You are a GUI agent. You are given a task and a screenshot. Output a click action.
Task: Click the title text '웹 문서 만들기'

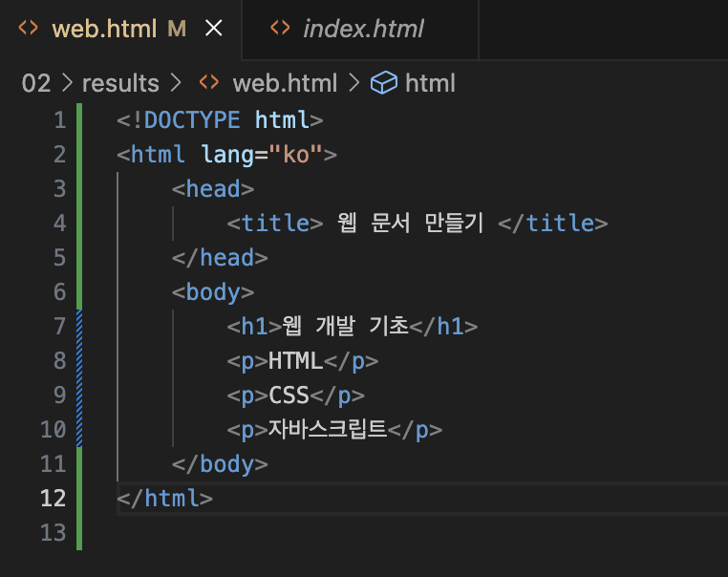(x=410, y=224)
